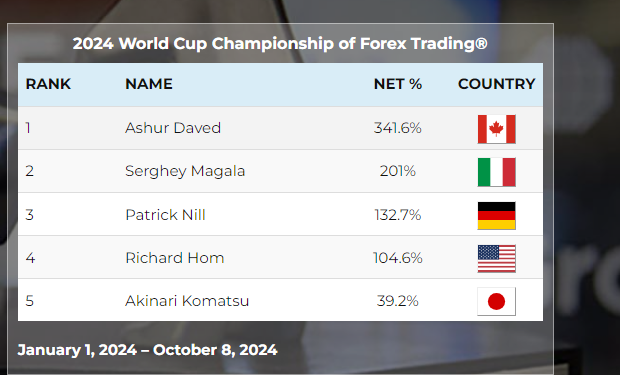Click the Japan flag icon
The width and height of the screenshot is (620, 375).
497,301
